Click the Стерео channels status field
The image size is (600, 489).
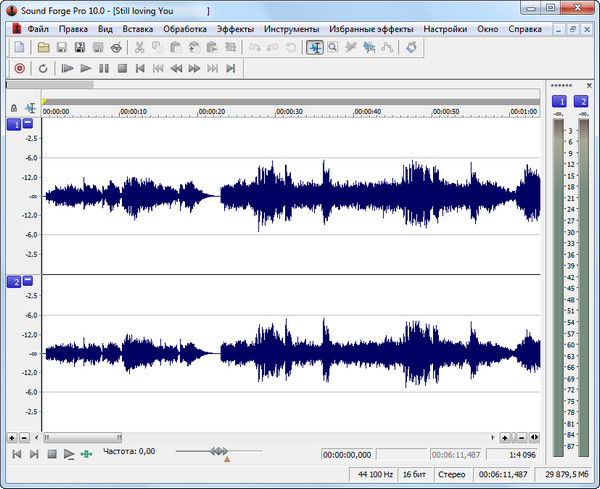pos(451,474)
